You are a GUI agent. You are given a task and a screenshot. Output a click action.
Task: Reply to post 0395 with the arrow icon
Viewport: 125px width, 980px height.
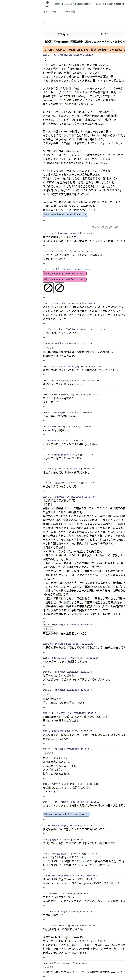coord(44,491)
